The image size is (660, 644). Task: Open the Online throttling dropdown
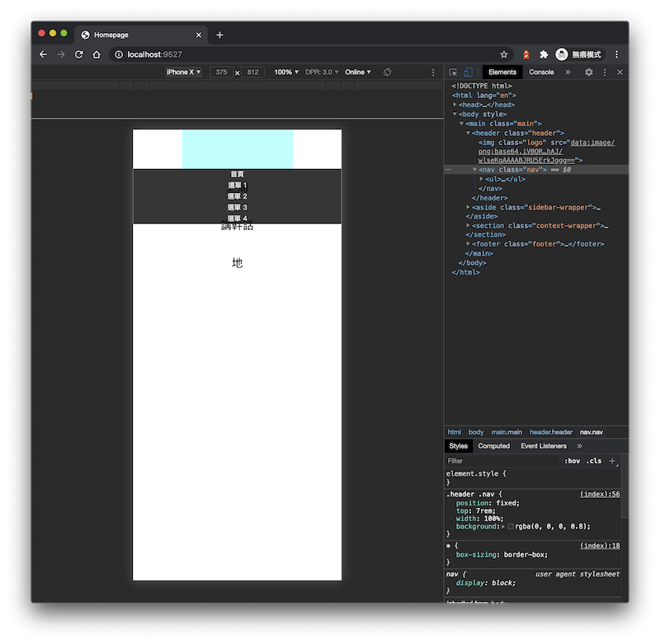pos(358,72)
